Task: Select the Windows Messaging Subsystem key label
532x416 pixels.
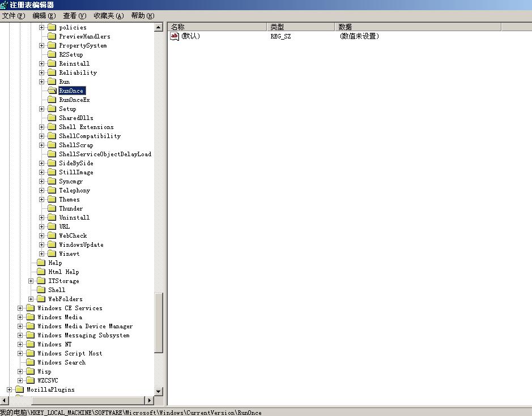Action: 83,335
